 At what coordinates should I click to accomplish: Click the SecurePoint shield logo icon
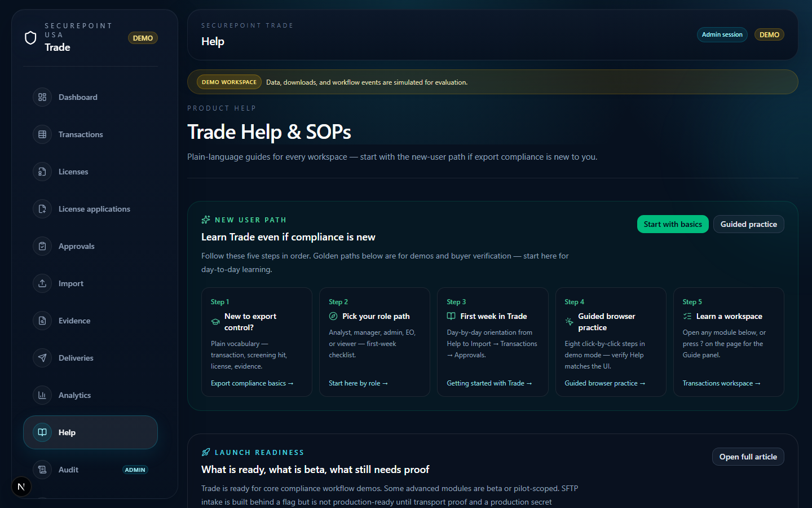(x=30, y=38)
